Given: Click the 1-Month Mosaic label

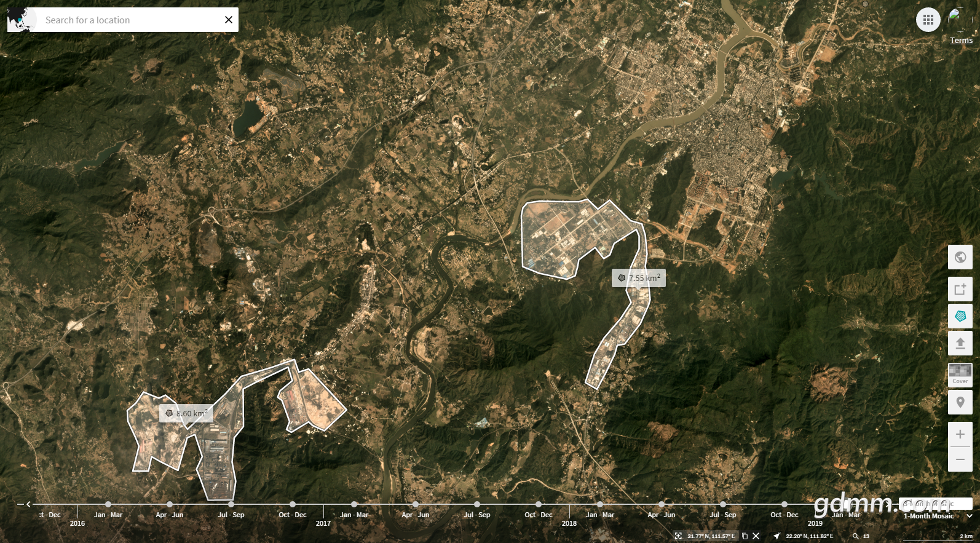Looking at the screenshot, I should tap(928, 516).
